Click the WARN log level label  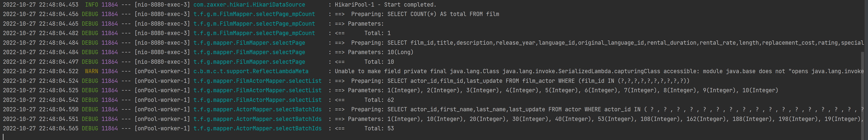(91, 71)
